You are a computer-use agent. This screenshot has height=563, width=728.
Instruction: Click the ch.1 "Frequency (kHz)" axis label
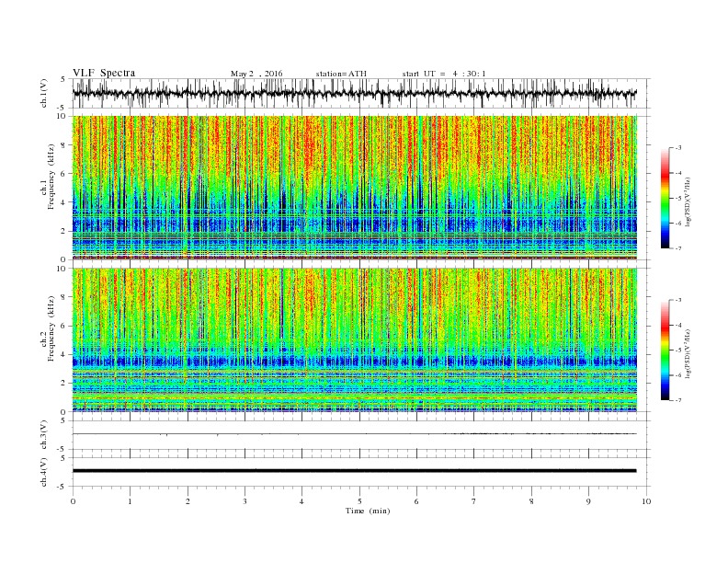tap(52, 177)
